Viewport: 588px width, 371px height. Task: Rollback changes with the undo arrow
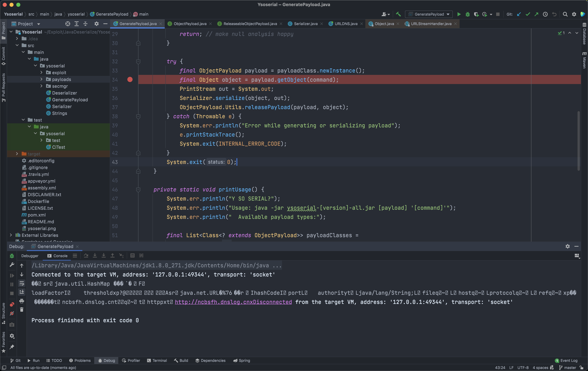coord(554,14)
